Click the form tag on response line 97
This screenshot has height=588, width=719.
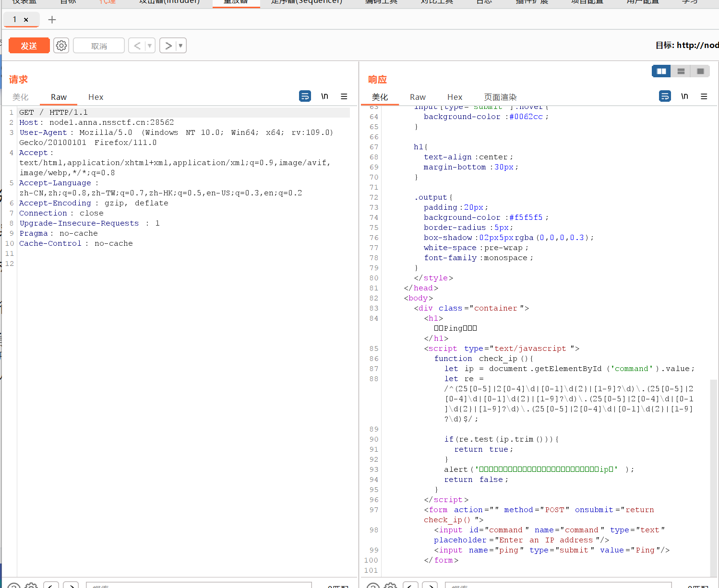coord(539,515)
